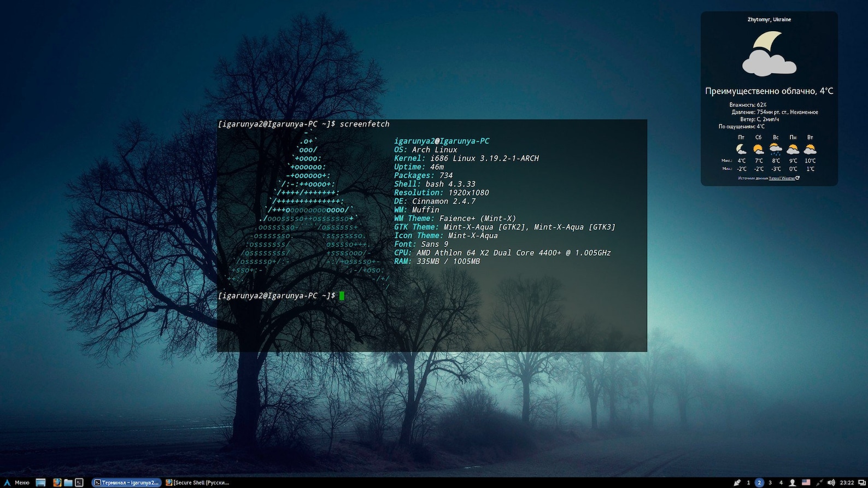868x488 pixels.
Task: Click the 'По ощущениям: 4°C' line
Action: [x=741, y=126]
